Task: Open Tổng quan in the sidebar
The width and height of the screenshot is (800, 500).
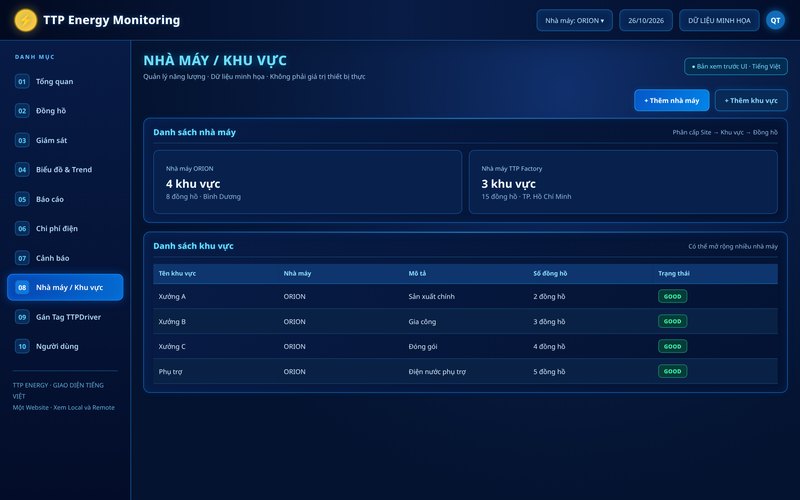Action: [x=65, y=82]
